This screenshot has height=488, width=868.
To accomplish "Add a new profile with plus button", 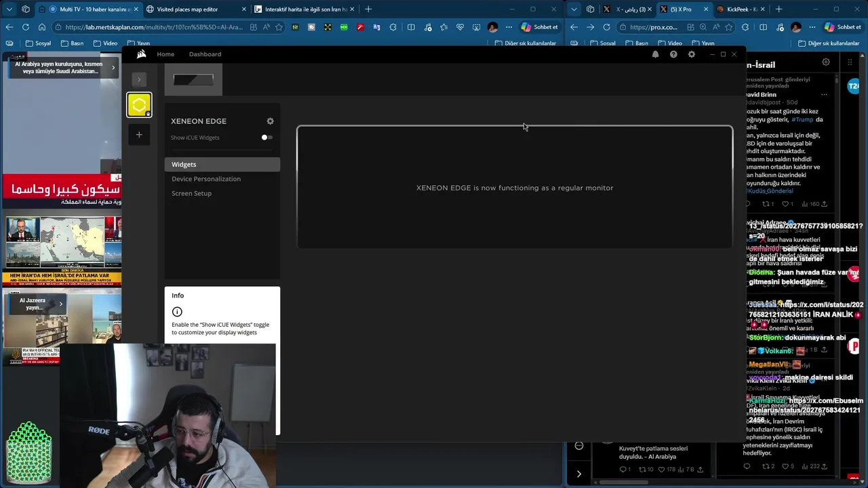I will tap(139, 134).
